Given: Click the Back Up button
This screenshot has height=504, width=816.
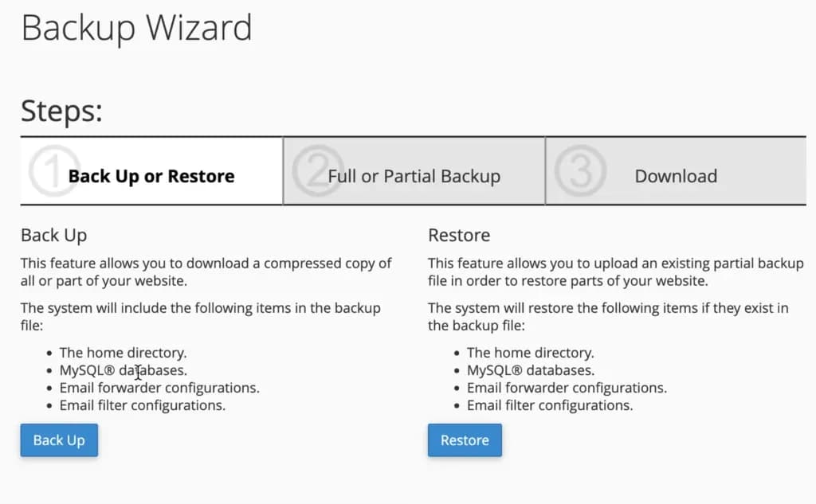Looking at the screenshot, I should [58, 440].
